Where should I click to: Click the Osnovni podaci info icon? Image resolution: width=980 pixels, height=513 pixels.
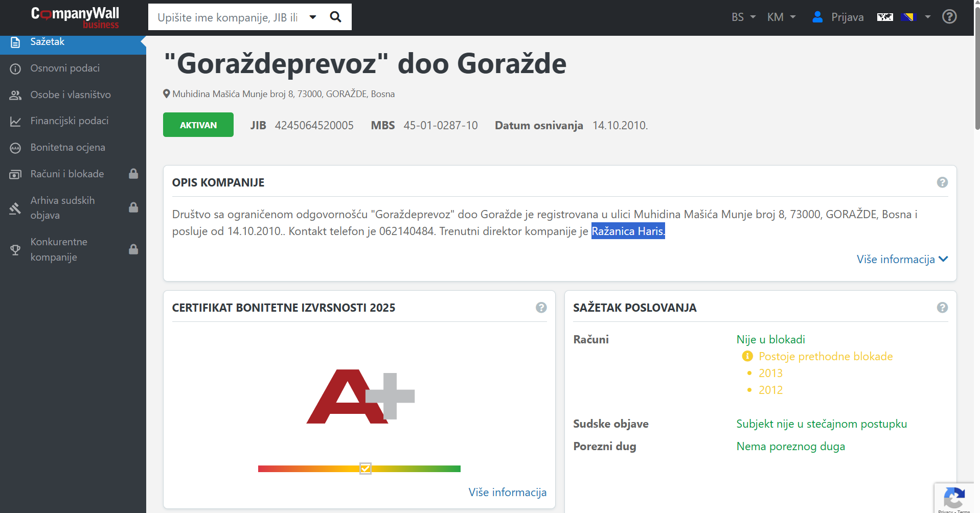click(x=15, y=68)
